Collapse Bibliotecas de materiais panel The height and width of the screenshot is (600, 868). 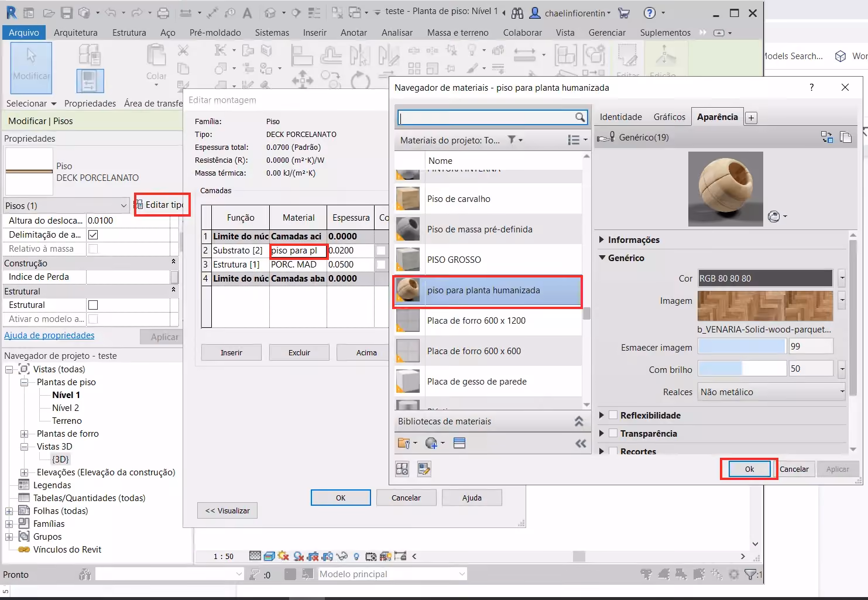[579, 421]
